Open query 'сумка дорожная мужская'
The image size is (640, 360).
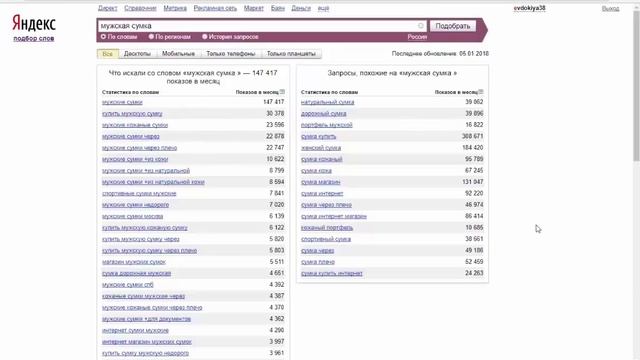pyautogui.click(x=136, y=273)
